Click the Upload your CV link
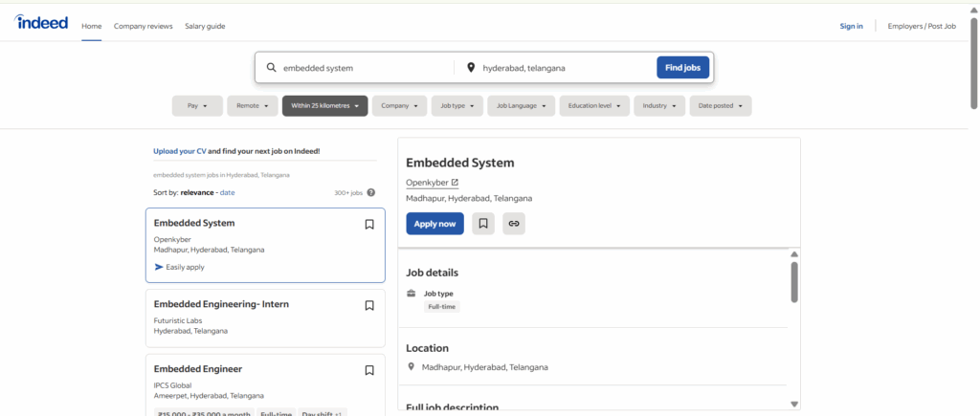 180,151
